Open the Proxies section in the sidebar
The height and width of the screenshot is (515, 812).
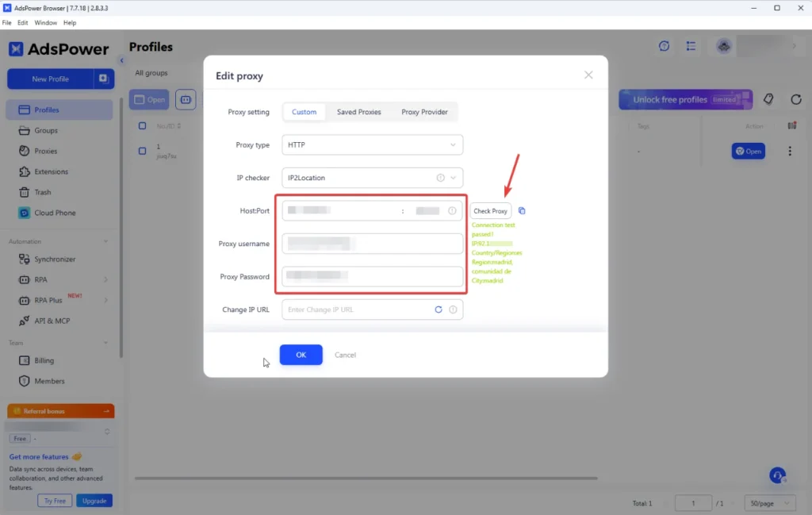pyautogui.click(x=45, y=151)
